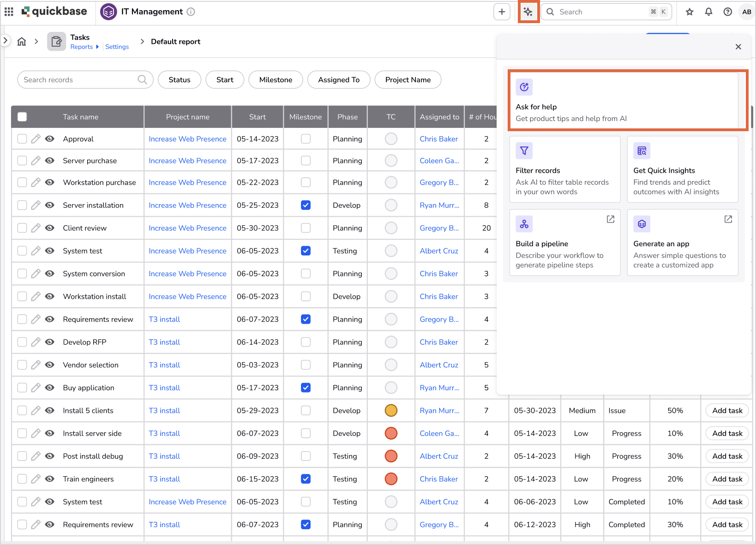Viewport: 756px width, 545px height.
Task: View the Workstation purchase record eye icon
Action: coord(50,182)
